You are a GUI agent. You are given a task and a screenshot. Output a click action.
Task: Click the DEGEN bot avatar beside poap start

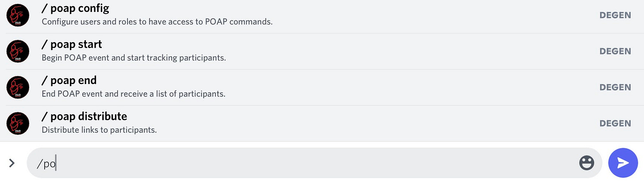click(18, 51)
